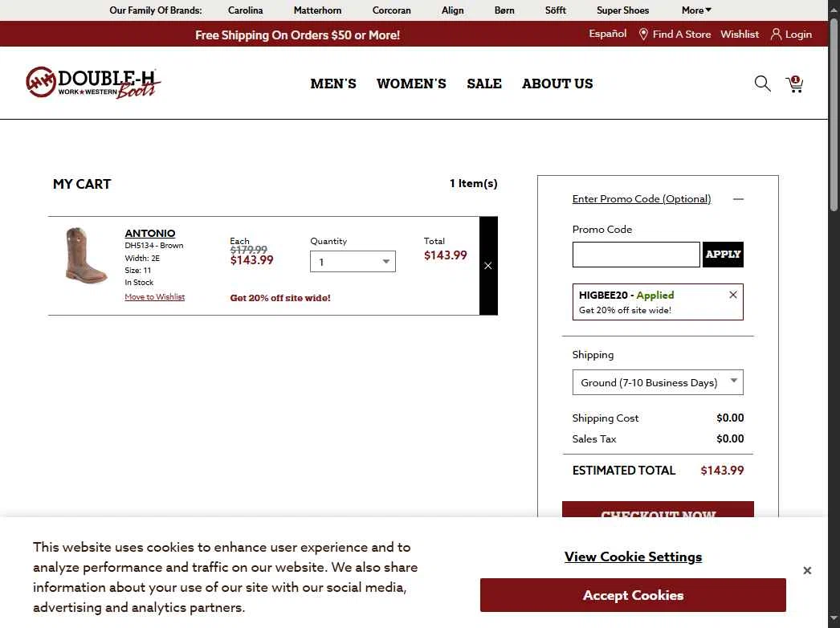Click the Free Shipping banner text

(297, 35)
